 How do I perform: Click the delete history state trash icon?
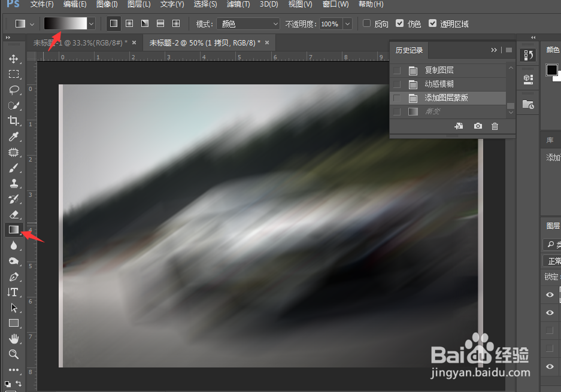495,126
